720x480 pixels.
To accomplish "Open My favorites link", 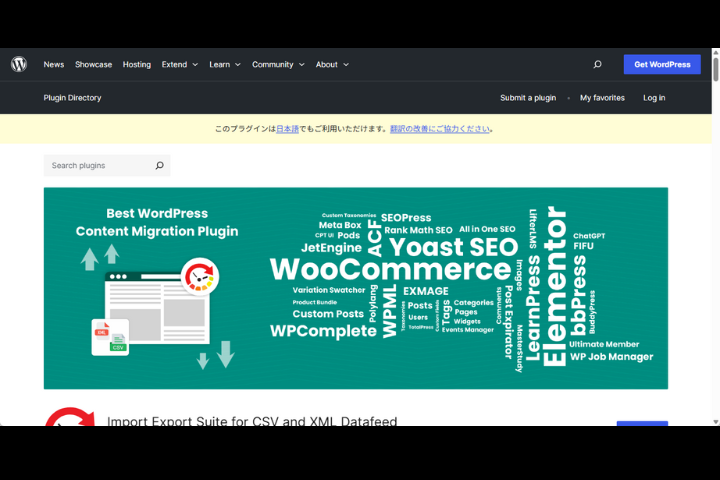I will coord(602,98).
